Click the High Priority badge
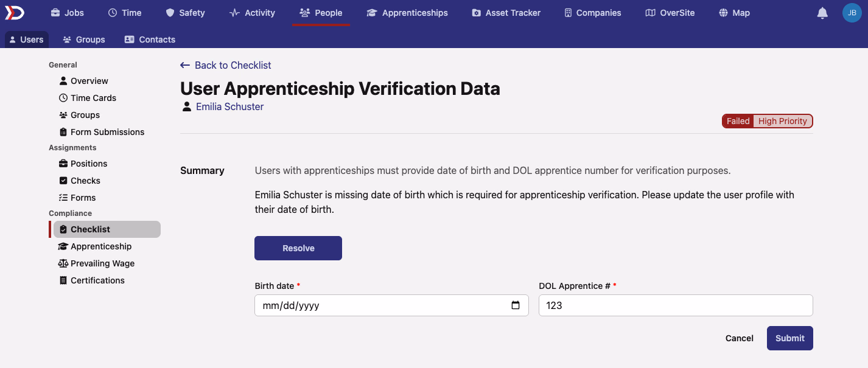 pyautogui.click(x=783, y=121)
